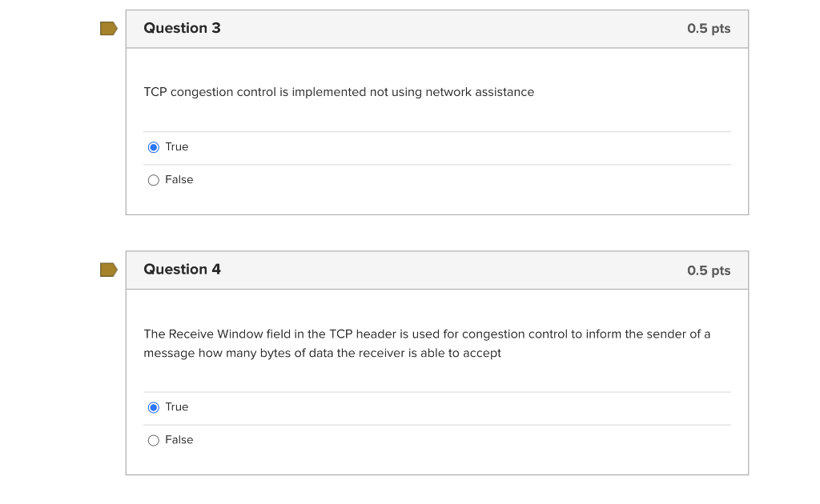Click the words "network assistance" in Question 3
The height and width of the screenshot is (504, 820).
(x=480, y=92)
